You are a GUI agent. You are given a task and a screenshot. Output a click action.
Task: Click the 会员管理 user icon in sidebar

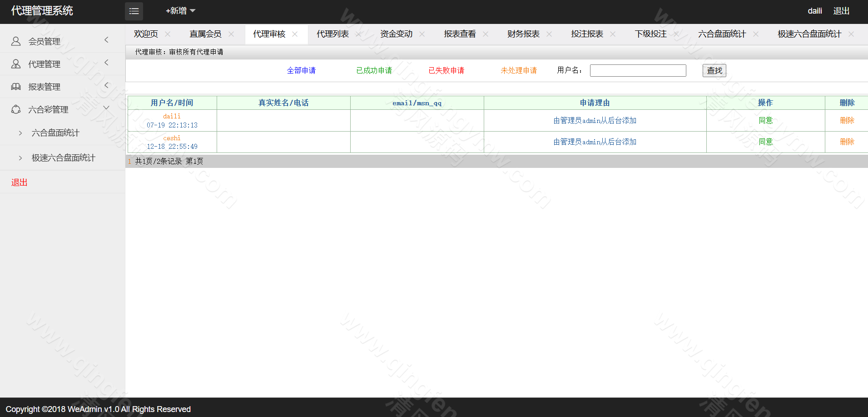(x=16, y=41)
